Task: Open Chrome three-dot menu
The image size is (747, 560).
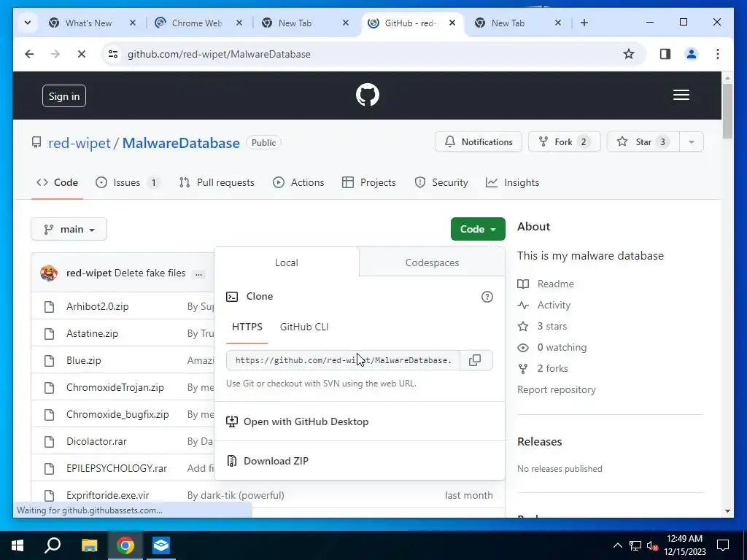Action: pos(718,54)
